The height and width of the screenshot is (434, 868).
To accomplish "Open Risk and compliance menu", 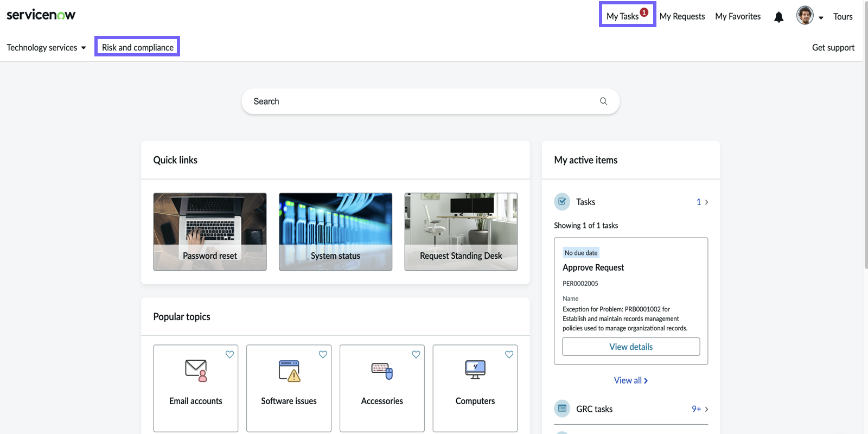I will point(137,47).
